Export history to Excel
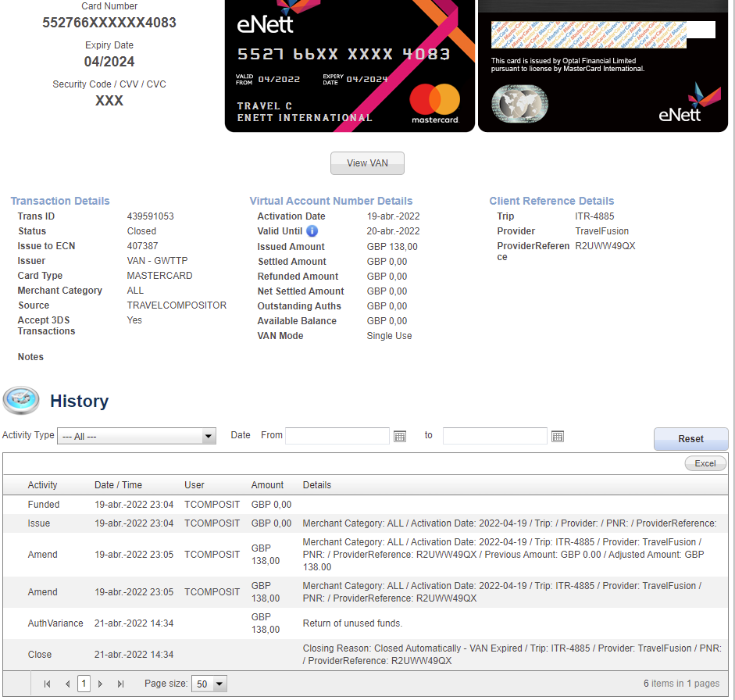Screen dimensions: 735x700 705,463
